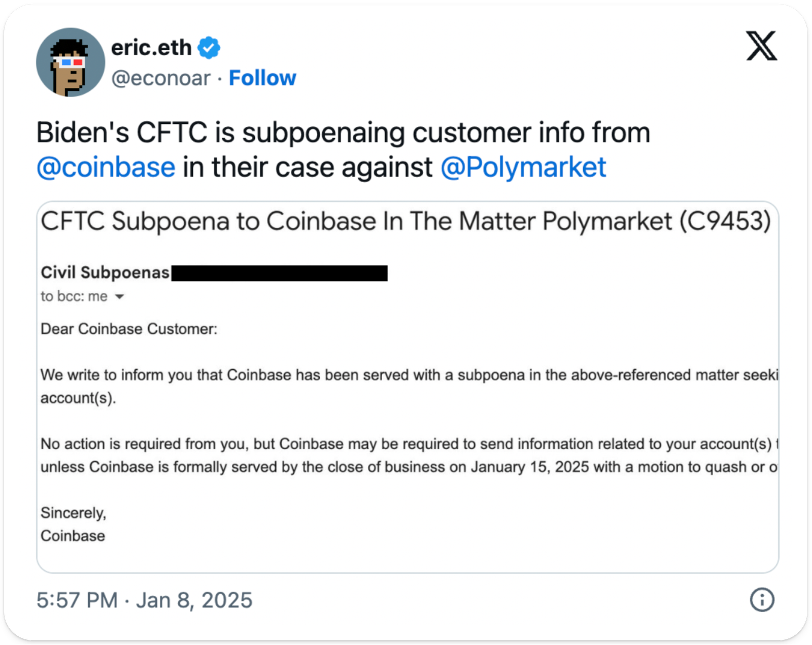Open eric.eth's pixel avatar picture
This screenshot has width=812, height=645.
[x=71, y=62]
